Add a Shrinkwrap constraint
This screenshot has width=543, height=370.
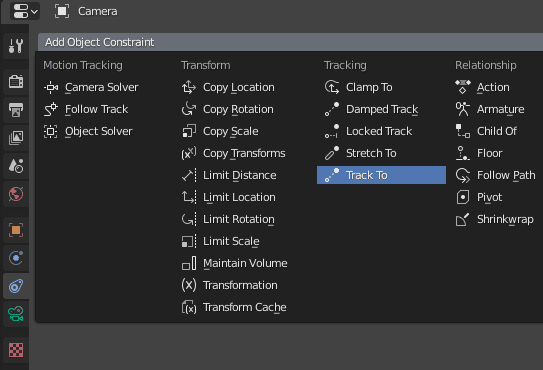pos(495,219)
